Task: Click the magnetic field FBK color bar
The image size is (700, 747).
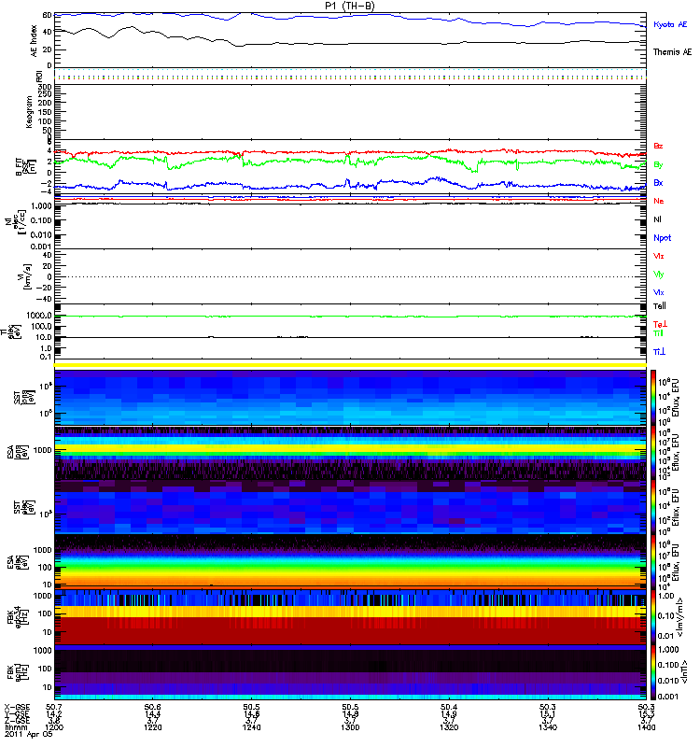Action: tap(653, 672)
